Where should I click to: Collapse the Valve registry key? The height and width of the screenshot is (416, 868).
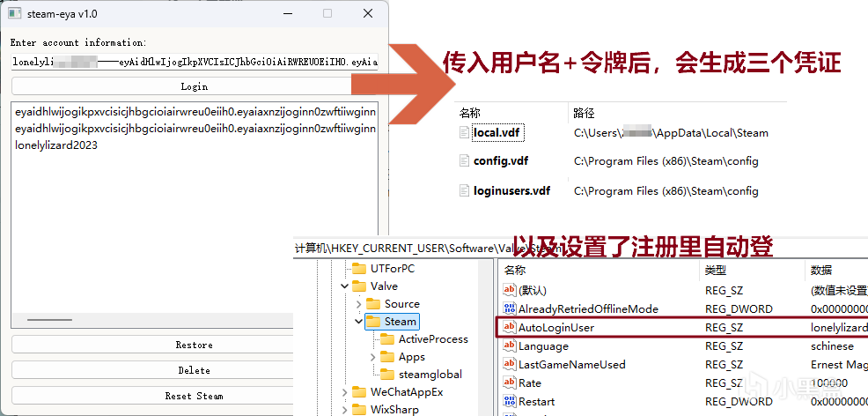(345, 286)
